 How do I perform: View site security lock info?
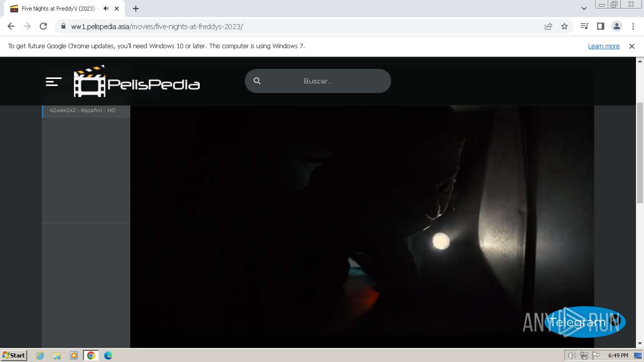click(63, 26)
